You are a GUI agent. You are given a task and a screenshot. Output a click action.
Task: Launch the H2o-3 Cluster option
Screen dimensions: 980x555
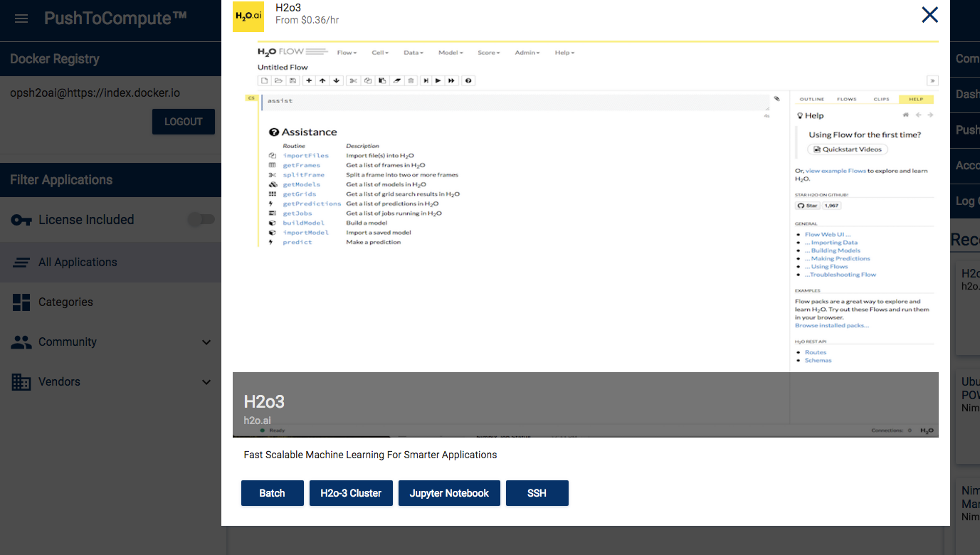click(351, 493)
